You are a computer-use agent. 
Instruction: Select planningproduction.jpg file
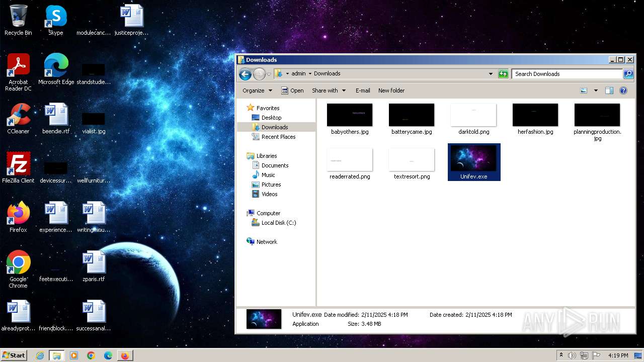pyautogui.click(x=597, y=122)
